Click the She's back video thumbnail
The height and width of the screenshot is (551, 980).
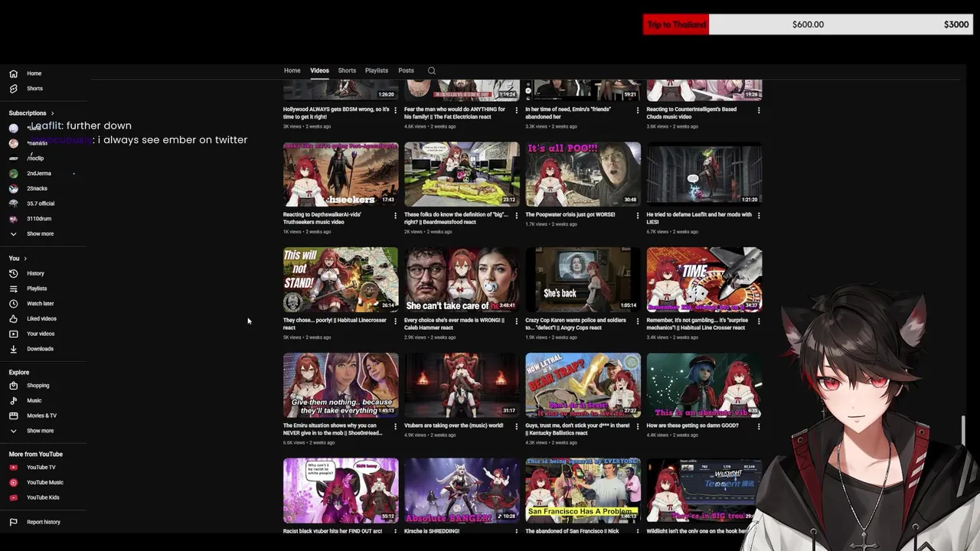click(x=583, y=279)
